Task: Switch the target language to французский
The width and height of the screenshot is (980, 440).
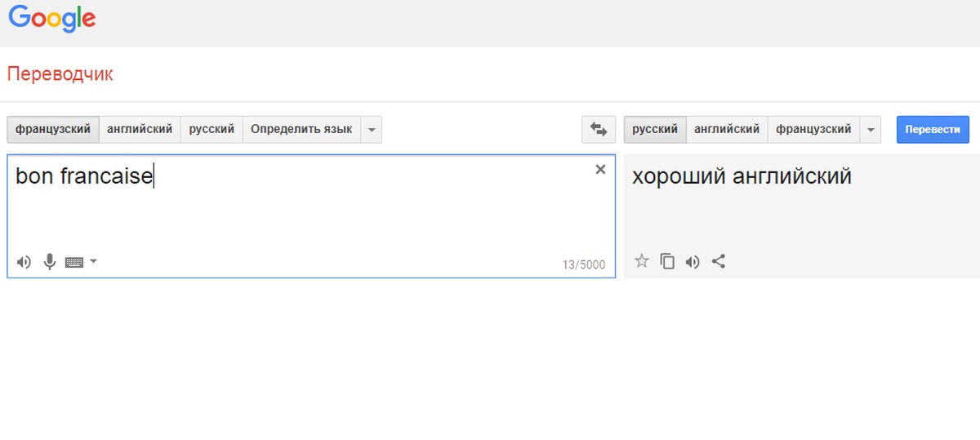Action: point(813,129)
